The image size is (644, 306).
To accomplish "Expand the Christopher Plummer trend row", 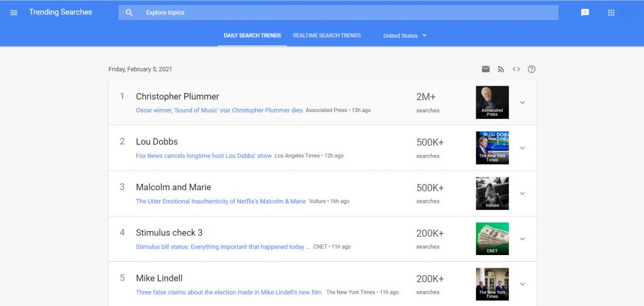I will click(523, 103).
